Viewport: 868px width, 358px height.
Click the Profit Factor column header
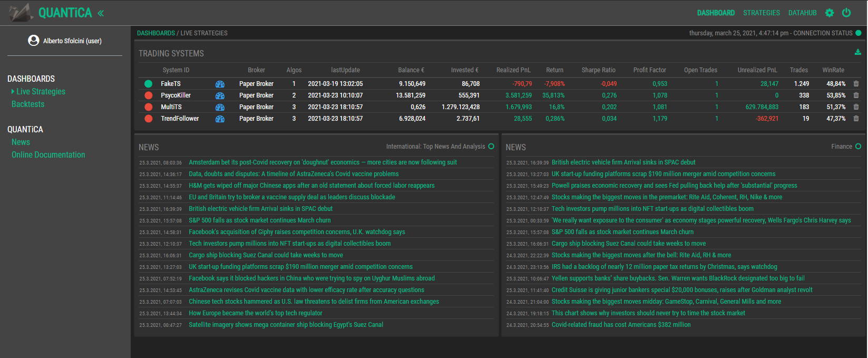(x=650, y=70)
